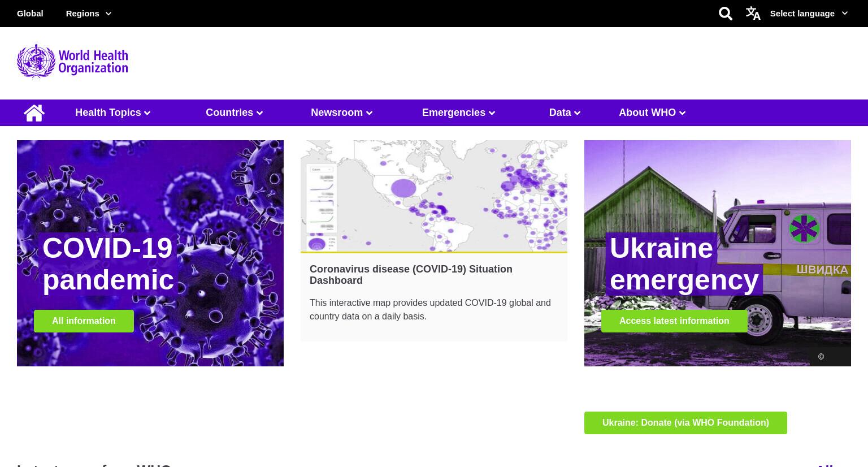Expand the About WHO menu
868x467 pixels.
(652, 113)
